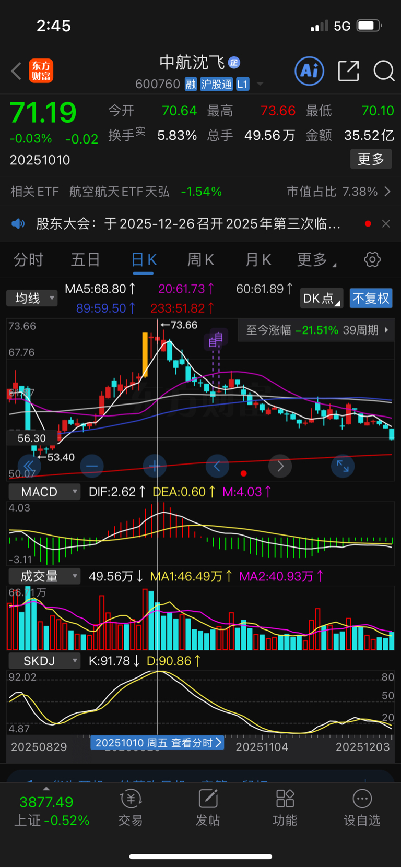
Task: Open the 均线 indicator dropdown
Action: (x=32, y=298)
